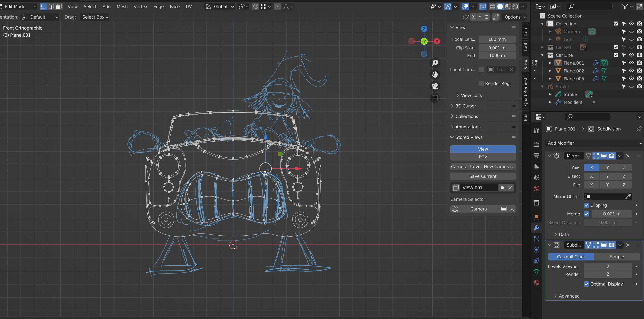
Task: Click the Camera To view button
Action: tap(467, 167)
